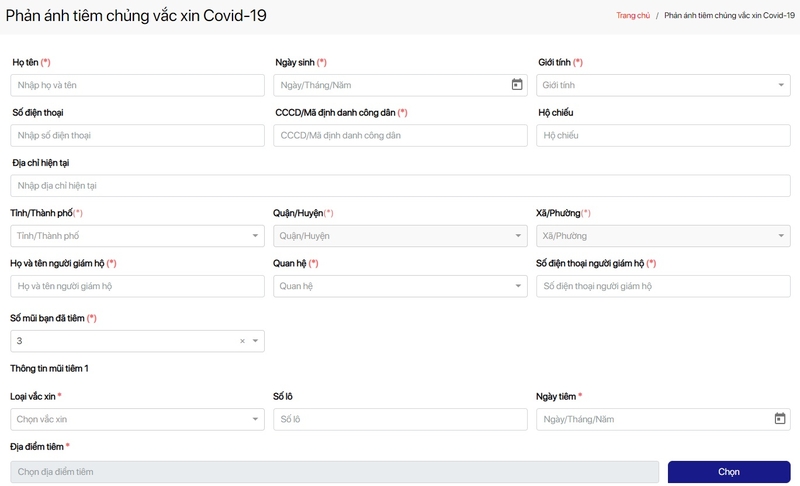Open the birth date calendar icon
Viewport: 800px width, 486px height.
pyautogui.click(x=517, y=85)
